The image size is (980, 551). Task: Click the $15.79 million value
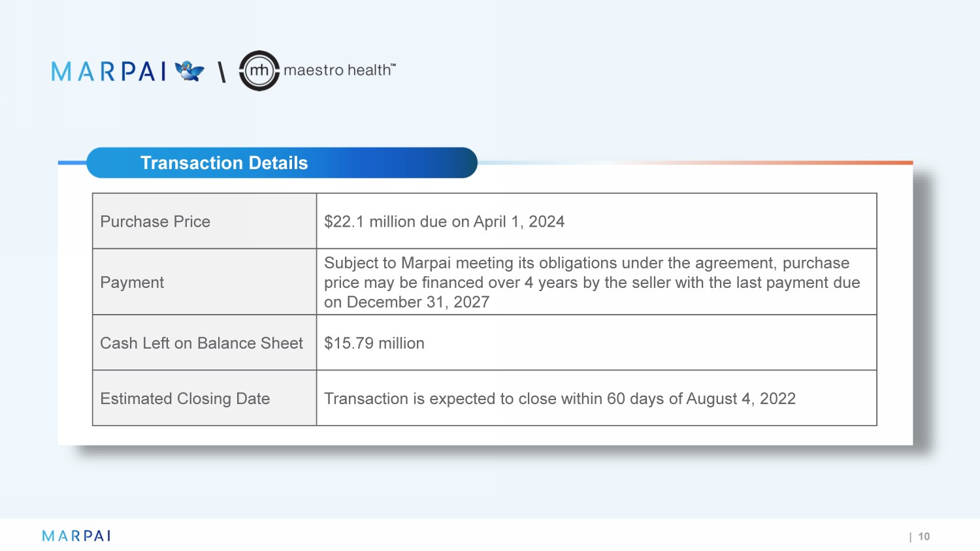click(374, 343)
